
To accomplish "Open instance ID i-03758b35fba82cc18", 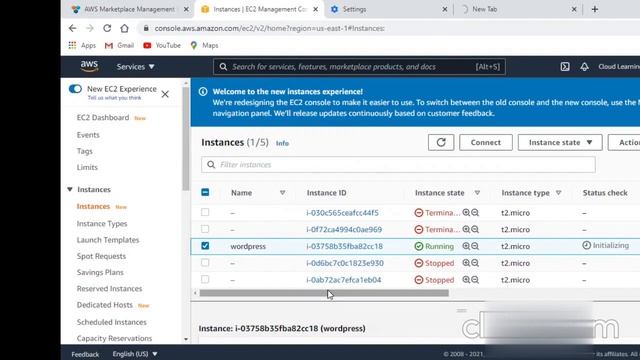I will [344, 246].
